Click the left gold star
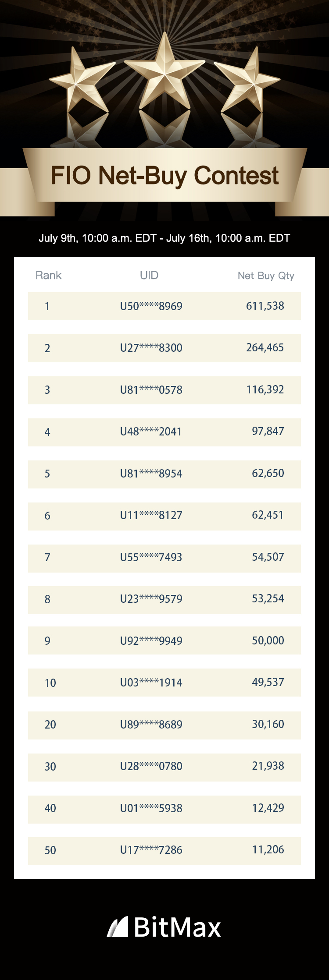Screen dimensions: 329x980 82,80
